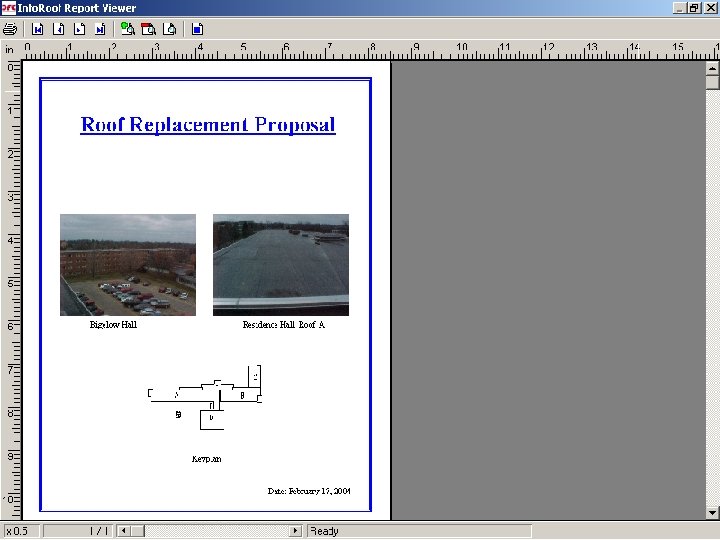
Task: Go to the previous page
Action: [x=58, y=29]
